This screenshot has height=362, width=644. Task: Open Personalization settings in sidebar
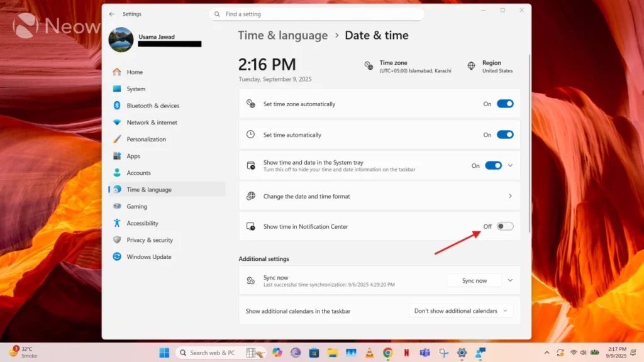[146, 140]
